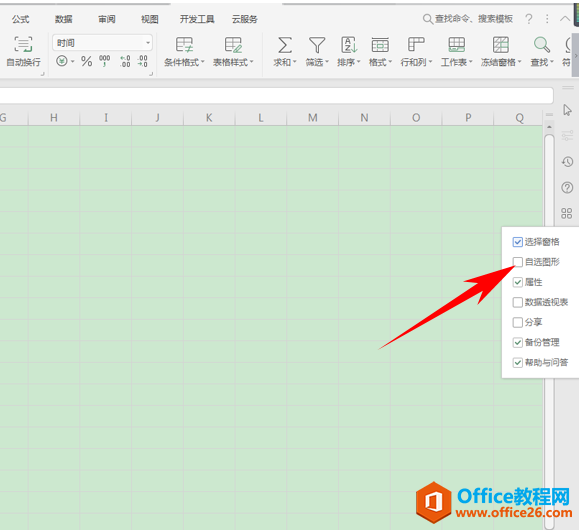Apply percent style formatting
This screenshot has height=530, width=579.
pyautogui.click(x=86, y=61)
